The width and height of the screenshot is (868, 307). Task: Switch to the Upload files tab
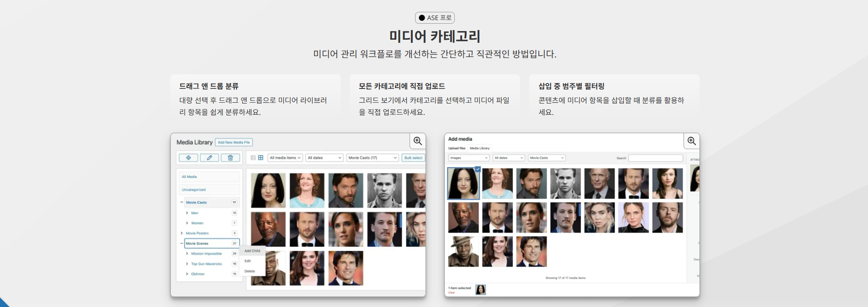point(457,148)
